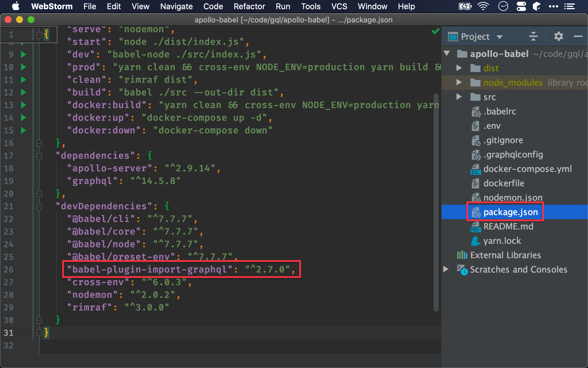
Task: Collapse the apollo-babel project root
Action: [x=447, y=53]
